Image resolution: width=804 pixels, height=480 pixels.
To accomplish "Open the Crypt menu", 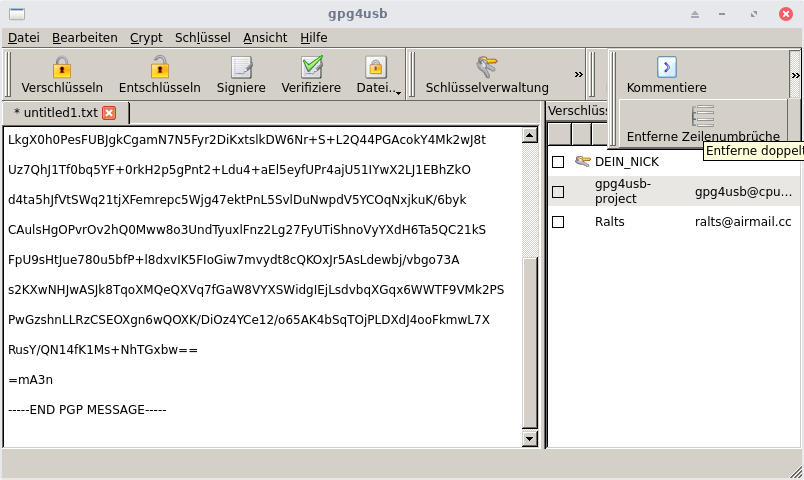I will coord(146,37).
